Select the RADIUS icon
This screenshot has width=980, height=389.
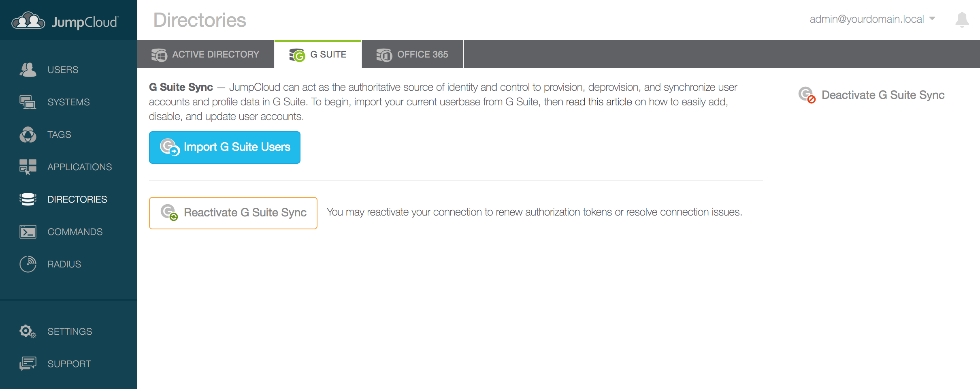click(28, 264)
